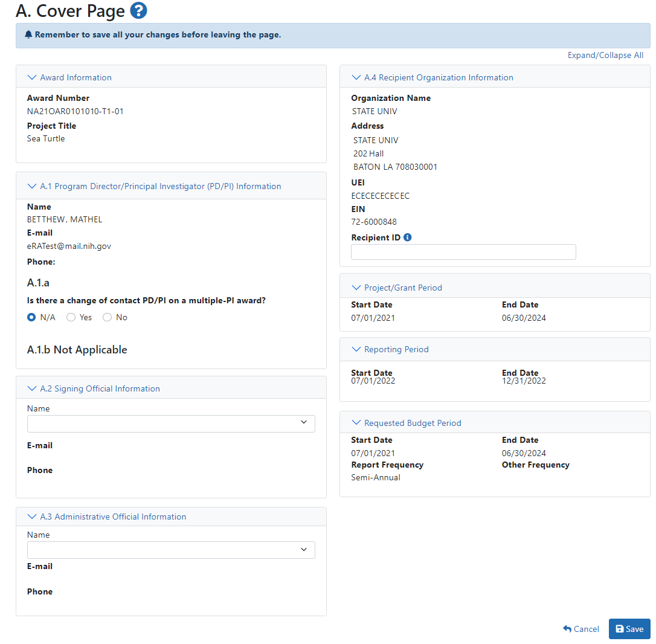Collapse A.4 Recipient Organization Information
The image size is (656, 644).
(x=432, y=77)
